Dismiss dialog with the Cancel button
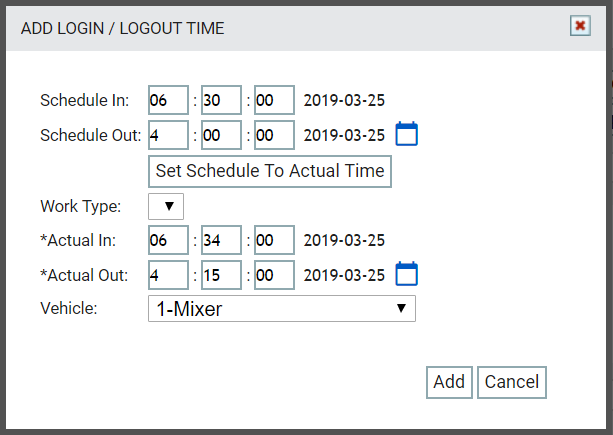This screenshot has height=435, width=613. [x=512, y=382]
